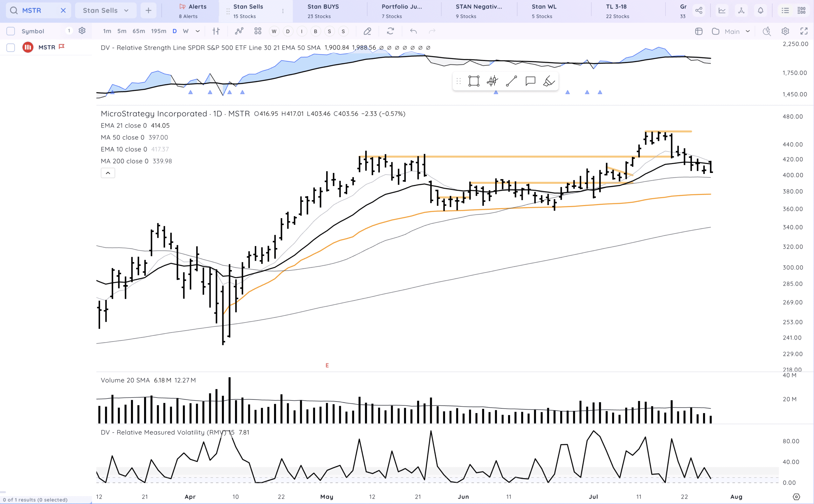This screenshot has height=504, width=814.
Task: Add the annotation callout tool
Action: [530, 81]
